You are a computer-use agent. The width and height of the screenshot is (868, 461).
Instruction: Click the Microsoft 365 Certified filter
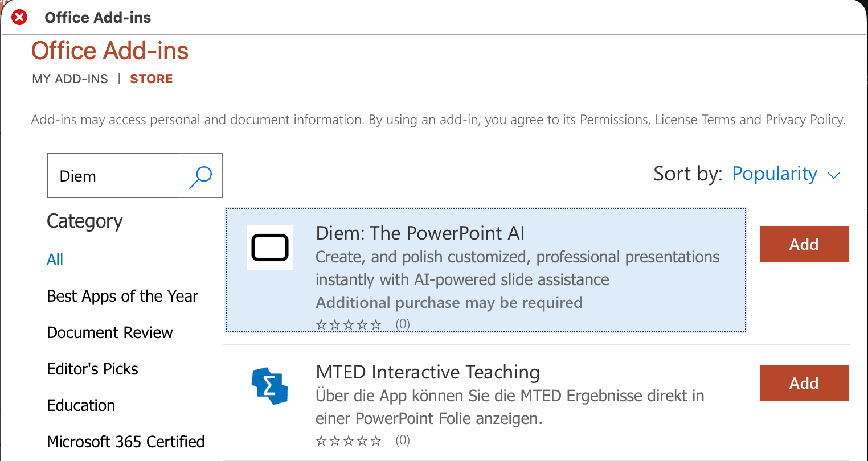[125, 441]
